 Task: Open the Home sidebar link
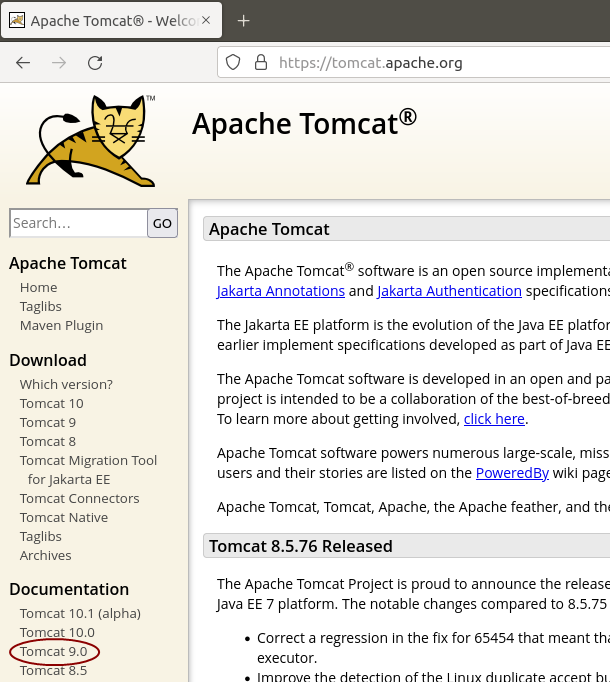[x=38, y=287]
